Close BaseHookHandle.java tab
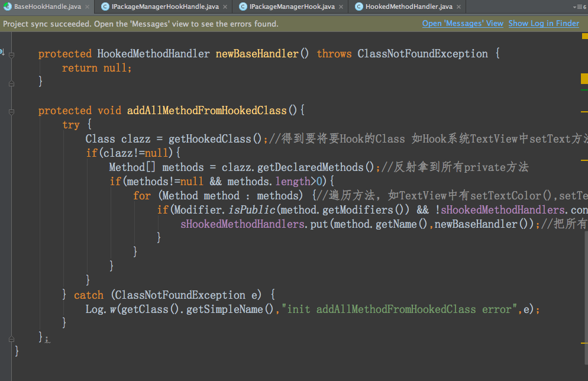This screenshot has width=588, height=381. [x=88, y=7]
